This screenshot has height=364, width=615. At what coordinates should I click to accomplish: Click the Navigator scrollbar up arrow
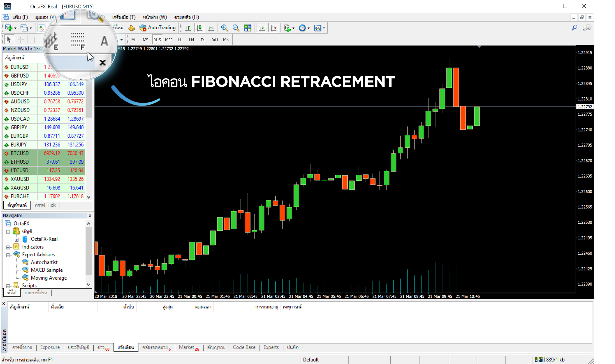click(x=89, y=224)
